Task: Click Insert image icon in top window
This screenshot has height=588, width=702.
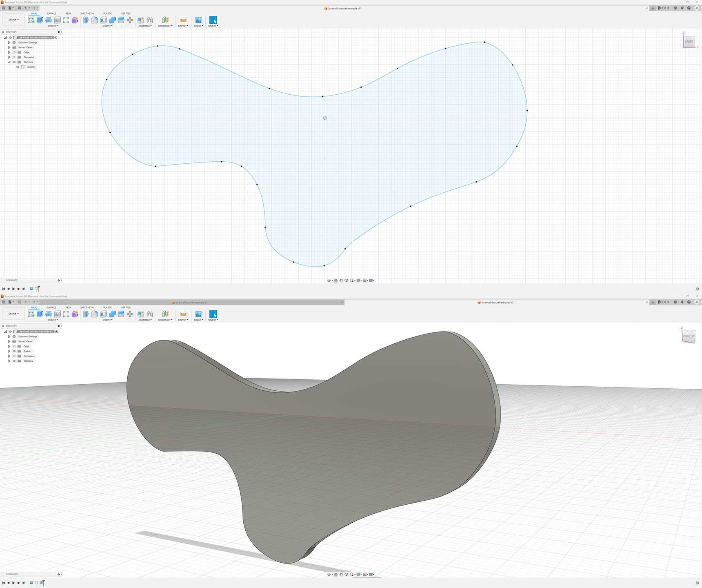Action: click(198, 20)
